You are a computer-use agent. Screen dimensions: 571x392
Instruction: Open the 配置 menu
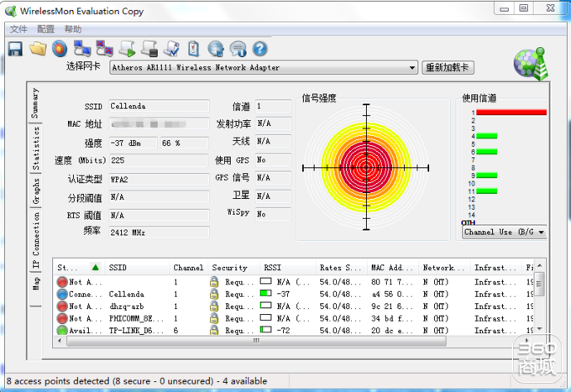(45, 29)
